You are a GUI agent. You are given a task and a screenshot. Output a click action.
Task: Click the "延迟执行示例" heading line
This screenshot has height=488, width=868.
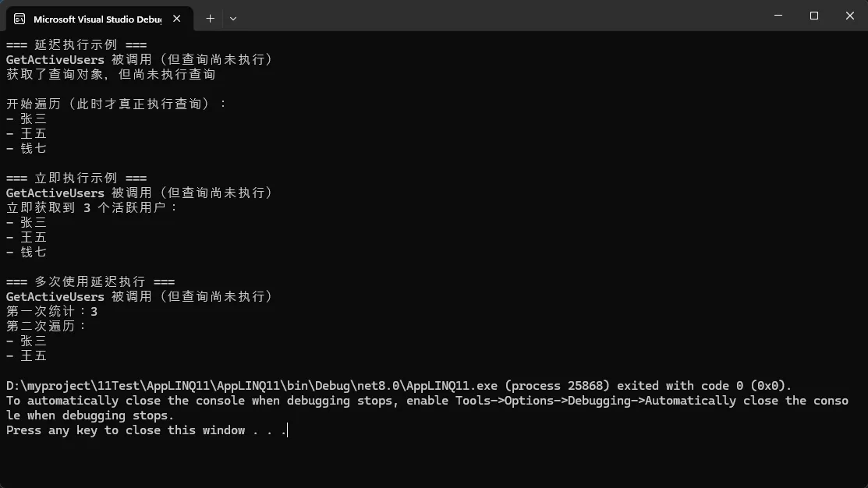click(x=76, y=45)
